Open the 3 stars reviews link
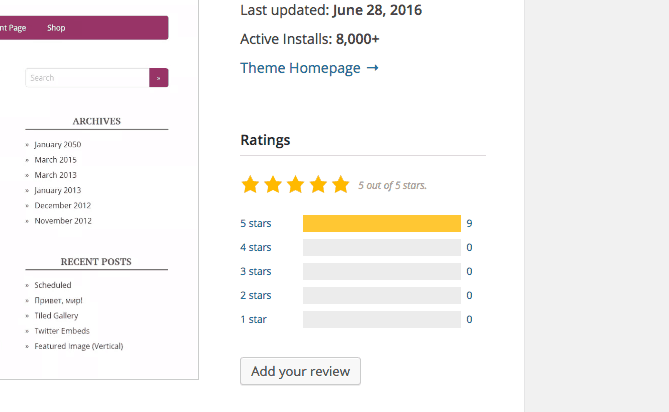This screenshot has height=412, width=669. pos(256,271)
